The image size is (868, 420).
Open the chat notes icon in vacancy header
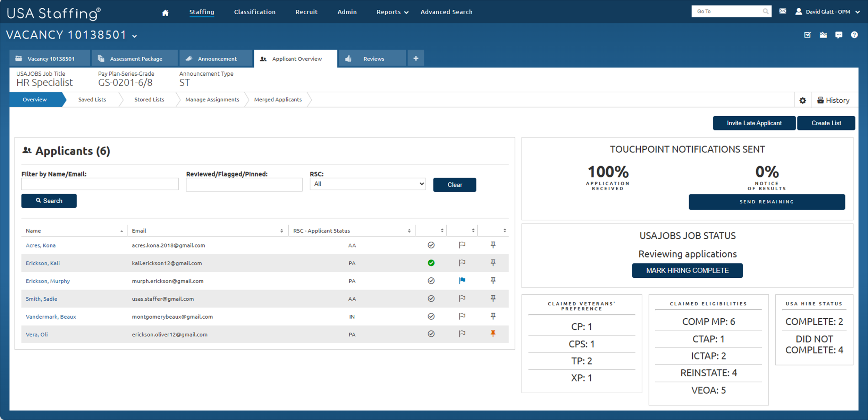(x=838, y=35)
